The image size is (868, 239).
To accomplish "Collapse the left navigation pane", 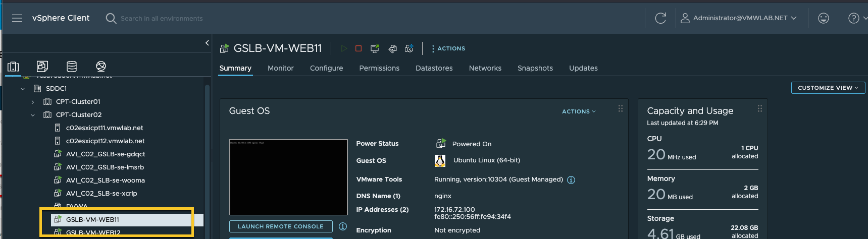I will [207, 43].
